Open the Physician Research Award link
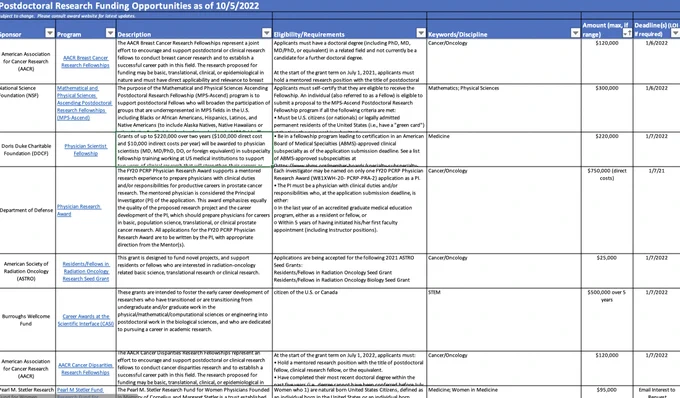The image size is (680, 398). (79, 210)
